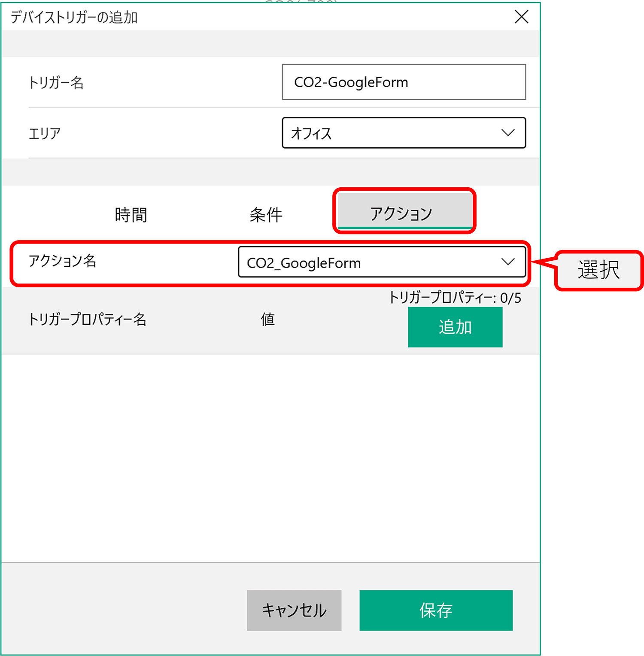The width and height of the screenshot is (644, 656).
Task: Click the エリア label
Action: pos(45,133)
